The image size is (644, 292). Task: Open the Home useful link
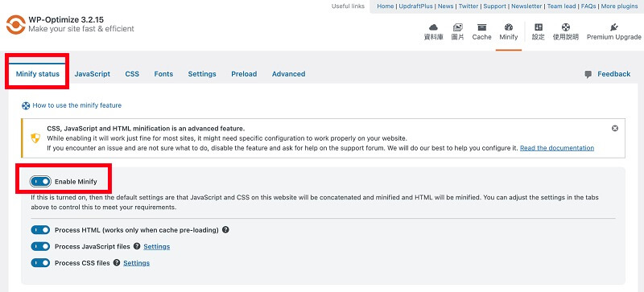pos(386,6)
